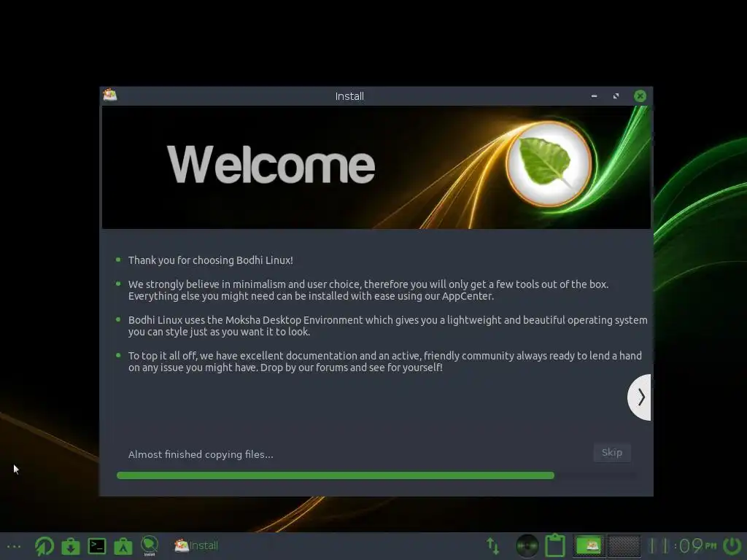Click the 11:09 PM clock
The height and width of the screenshot is (560, 747).
pos(683,545)
